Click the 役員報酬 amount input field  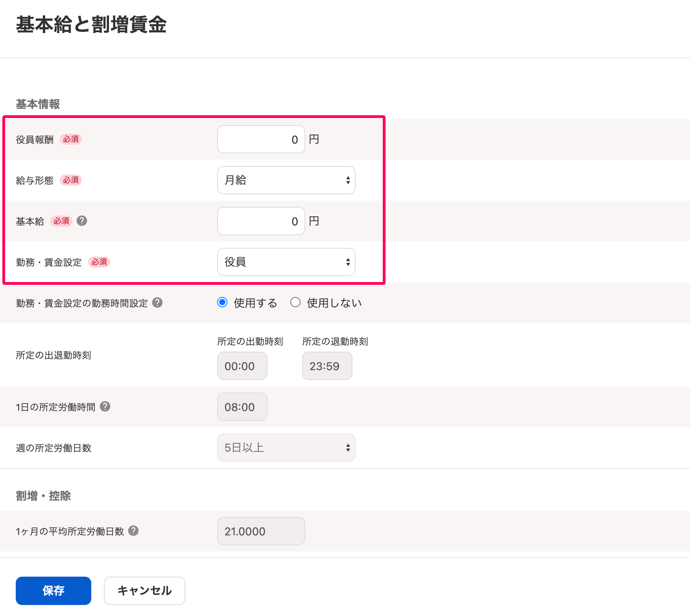(x=261, y=139)
